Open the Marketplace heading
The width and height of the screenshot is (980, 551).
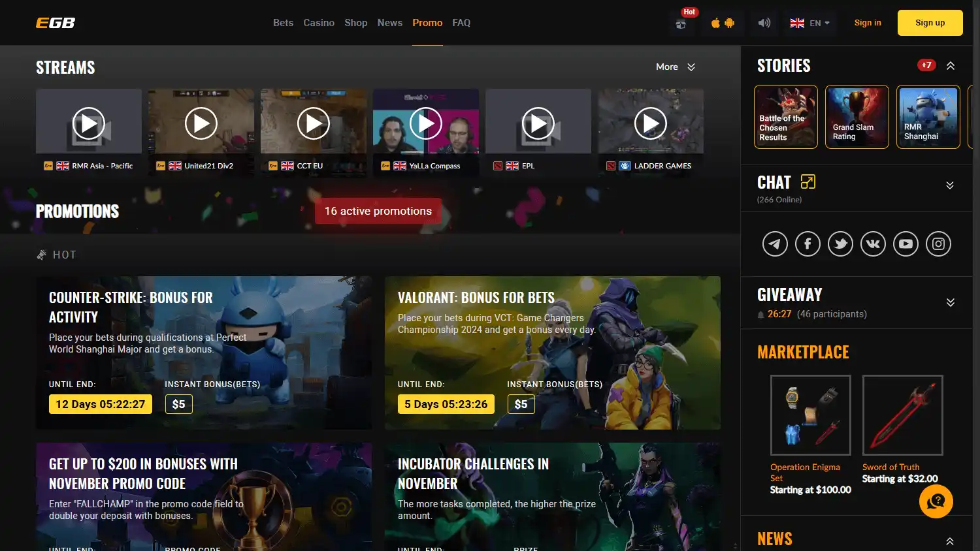(803, 352)
